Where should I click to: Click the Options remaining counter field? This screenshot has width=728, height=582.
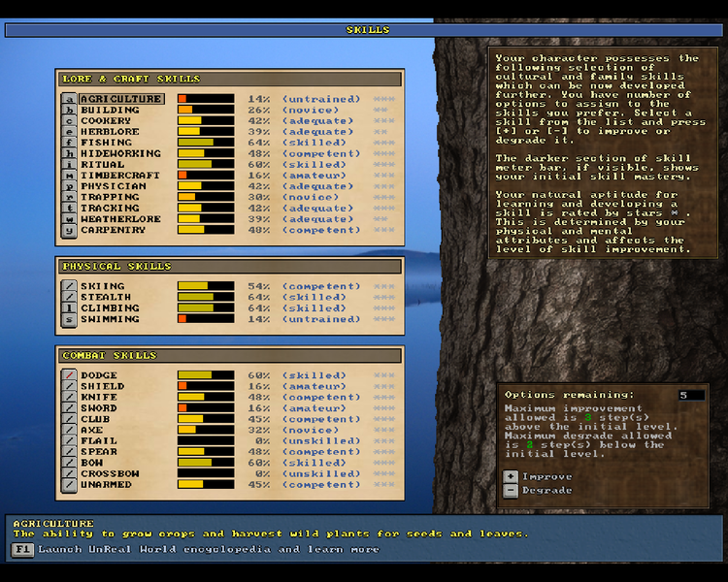tap(691, 395)
